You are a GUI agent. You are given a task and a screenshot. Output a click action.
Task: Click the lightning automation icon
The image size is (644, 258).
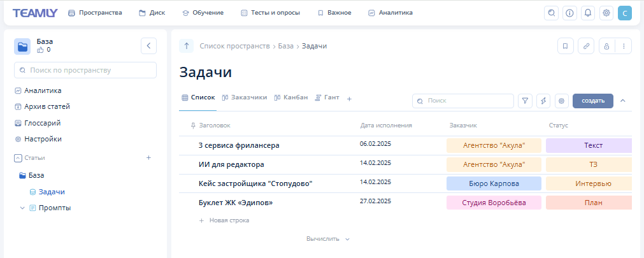(x=543, y=101)
